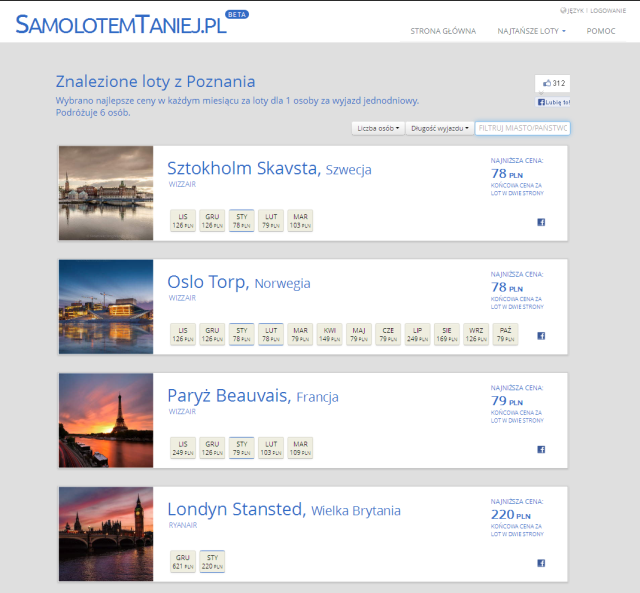Click the 78 PLN price for Sztokholm
Screen dimensions: 640x593
point(507,174)
